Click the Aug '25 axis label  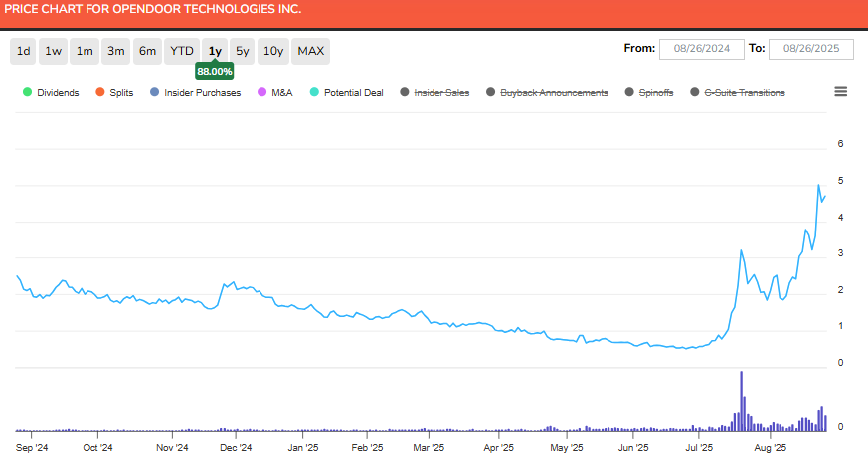pyautogui.click(x=770, y=448)
